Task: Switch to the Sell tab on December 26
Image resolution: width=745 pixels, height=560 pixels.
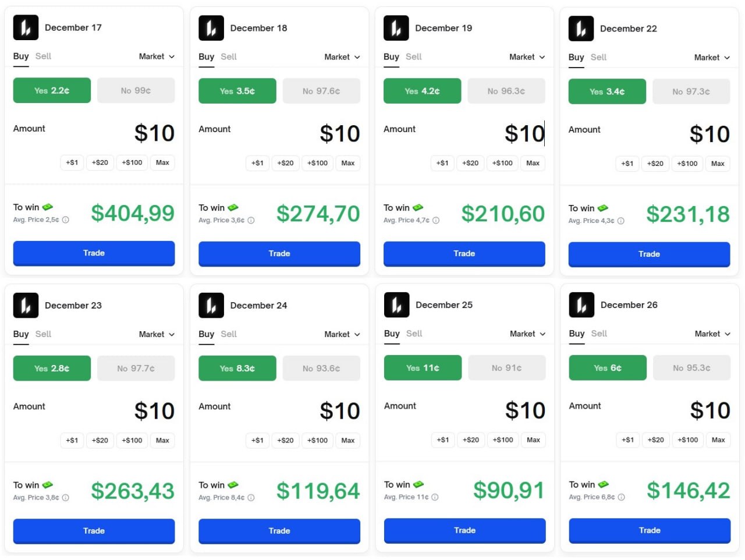Action: pyautogui.click(x=599, y=334)
